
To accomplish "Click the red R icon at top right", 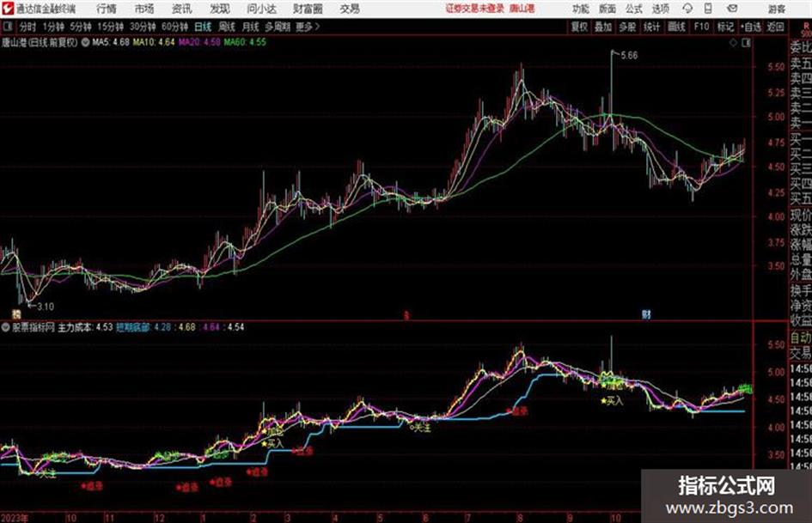I will (x=806, y=27).
